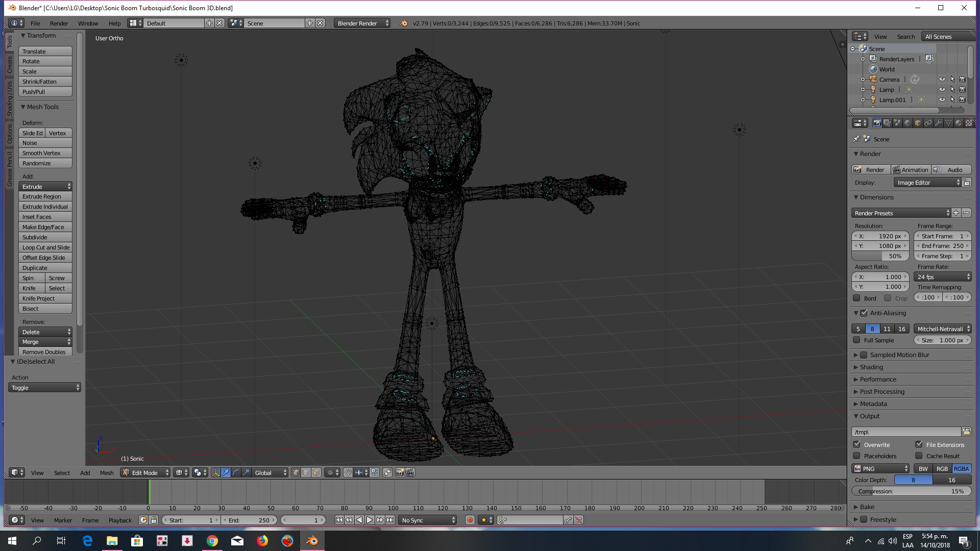Open the Render Layers properties tab icon
980x551 pixels.
887,123
